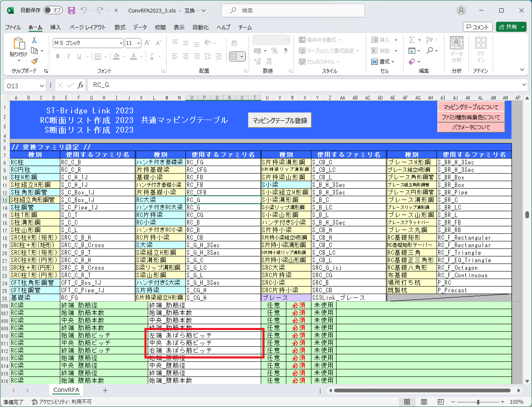The image size is (532, 407).
Task: Open the データ分析 Analyze Data button
Action: pyautogui.click(x=457, y=49)
